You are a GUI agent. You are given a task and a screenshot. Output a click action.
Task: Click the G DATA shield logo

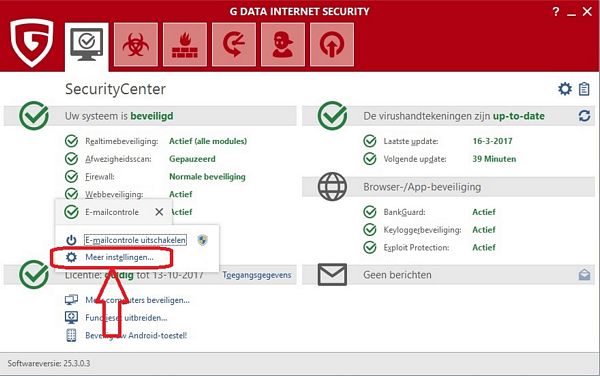32,43
